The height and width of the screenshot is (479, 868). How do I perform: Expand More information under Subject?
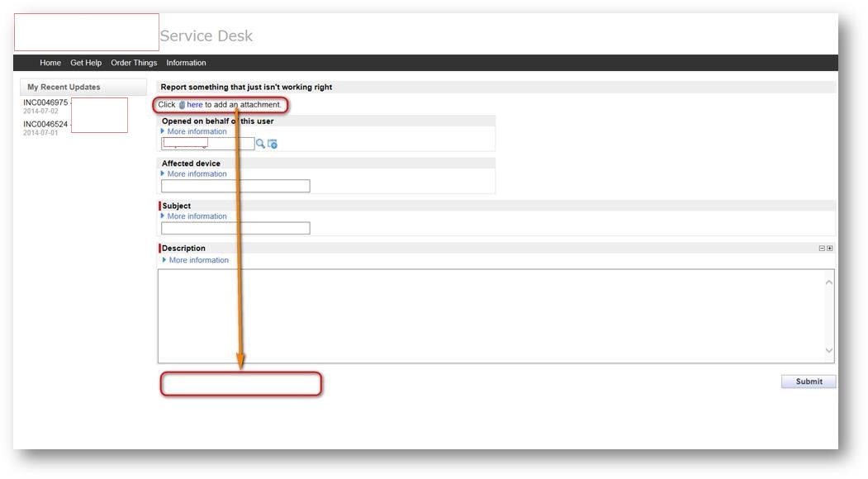195,216
